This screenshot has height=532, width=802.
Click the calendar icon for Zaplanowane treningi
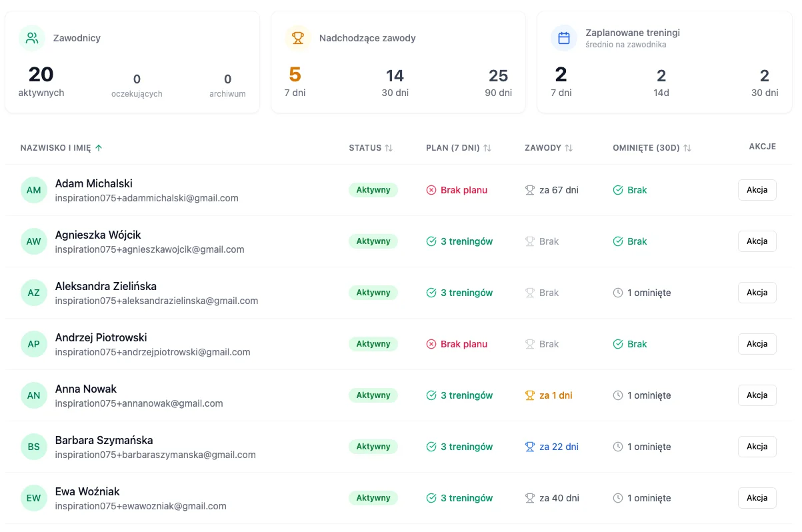(563, 38)
